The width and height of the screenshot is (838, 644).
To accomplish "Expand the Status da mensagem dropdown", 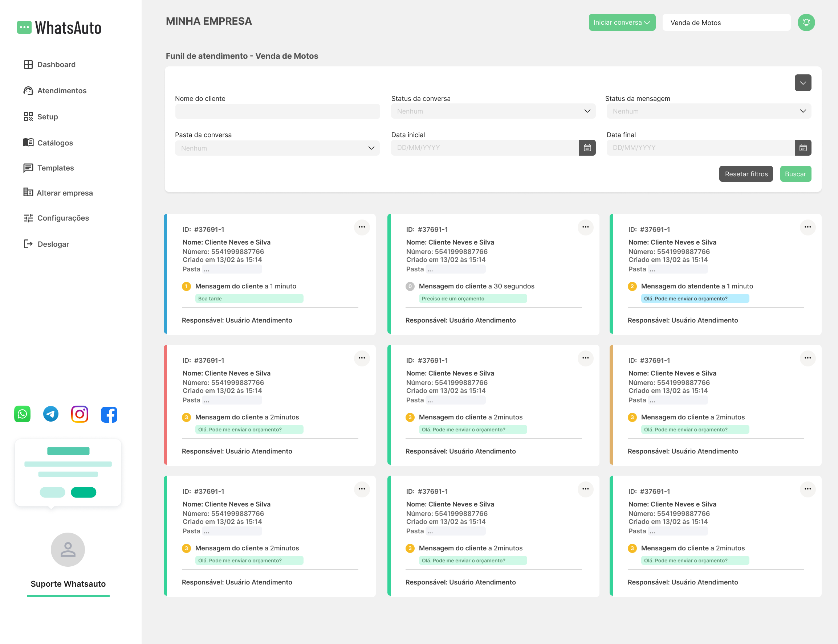I will [708, 111].
